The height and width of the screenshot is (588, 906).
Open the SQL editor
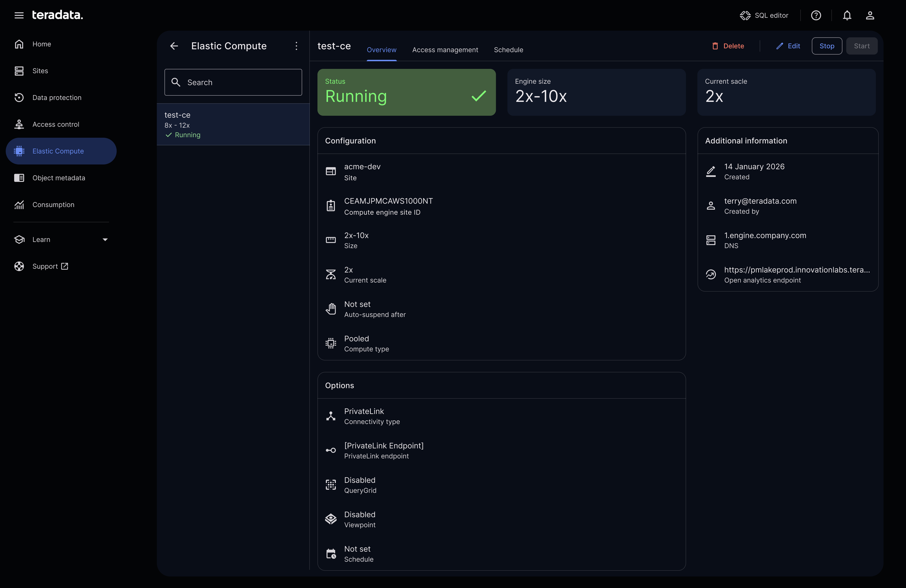tap(764, 15)
